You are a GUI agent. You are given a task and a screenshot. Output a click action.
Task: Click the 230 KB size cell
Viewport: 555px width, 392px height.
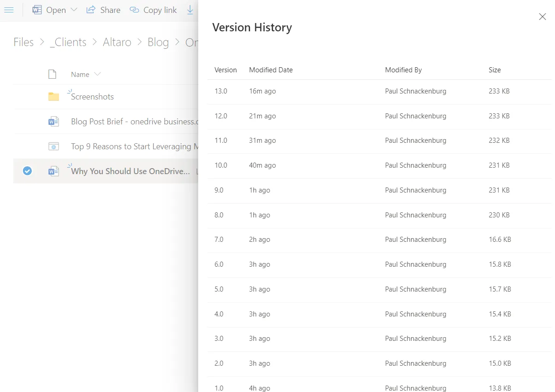click(499, 215)
